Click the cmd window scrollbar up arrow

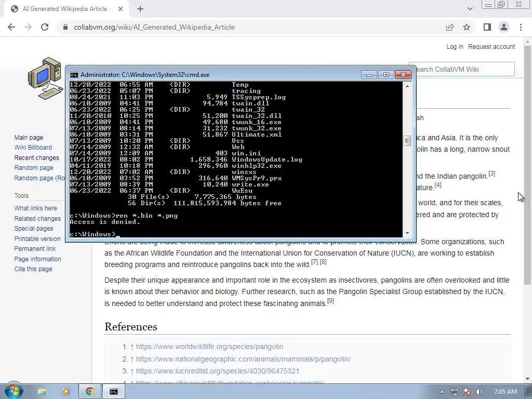point(407,86)
